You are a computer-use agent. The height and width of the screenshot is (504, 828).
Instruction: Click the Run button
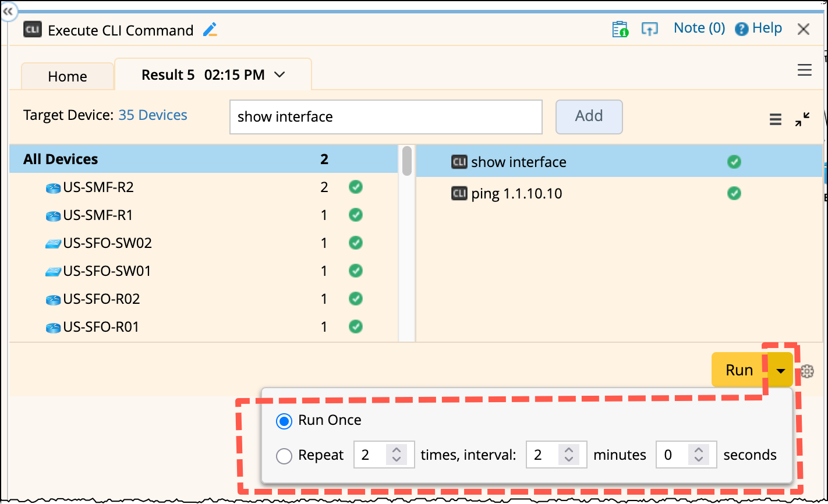(x=739, y=370)
